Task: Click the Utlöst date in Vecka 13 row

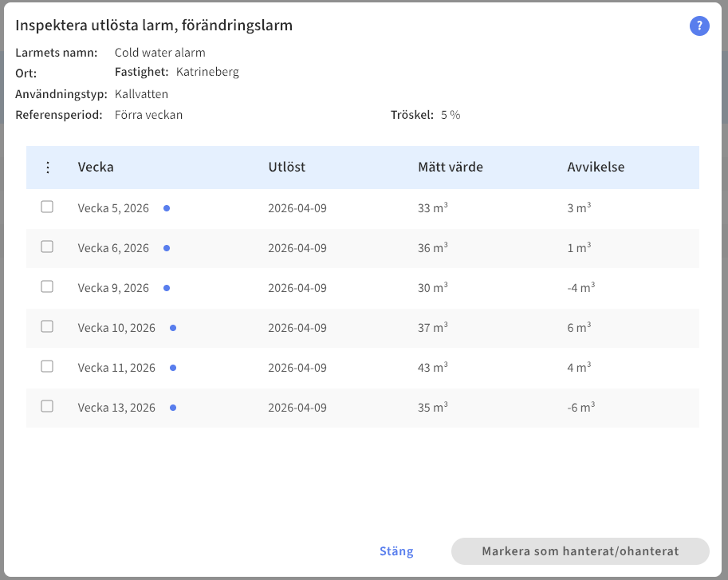Action: (x=297, y=408)
